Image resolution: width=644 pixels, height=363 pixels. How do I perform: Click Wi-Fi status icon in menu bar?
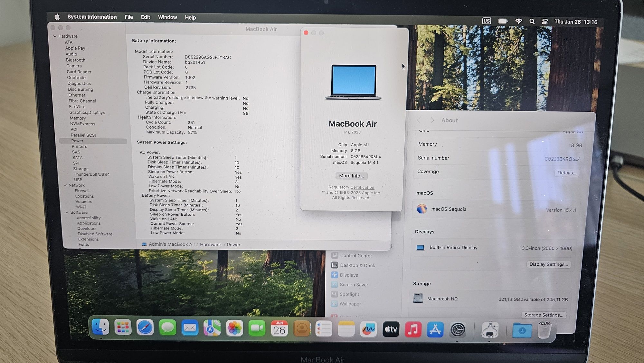point(519,21)
